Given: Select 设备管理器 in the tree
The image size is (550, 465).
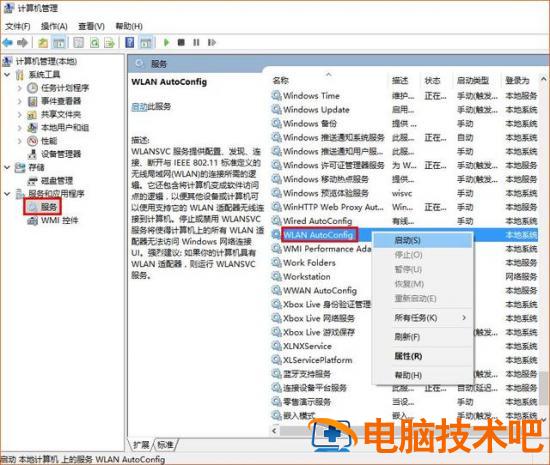Looking at the screenshot, I should (x=54, y=154).
